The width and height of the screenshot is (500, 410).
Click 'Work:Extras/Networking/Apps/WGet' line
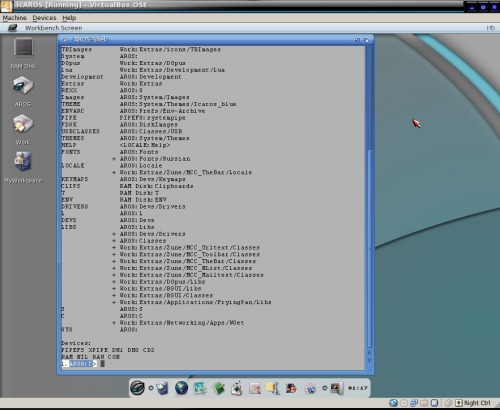pos(182,323)
